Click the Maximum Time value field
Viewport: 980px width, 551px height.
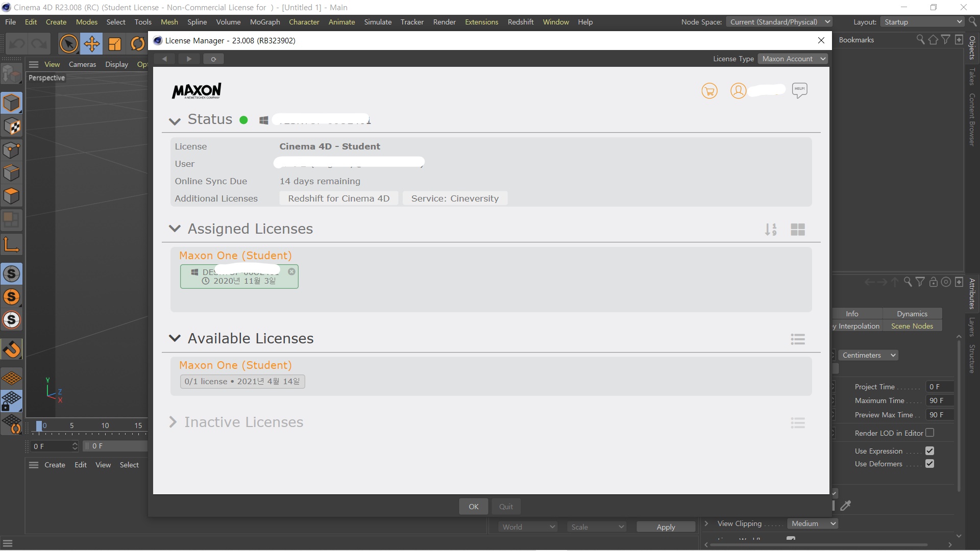(x=940, y=400)
